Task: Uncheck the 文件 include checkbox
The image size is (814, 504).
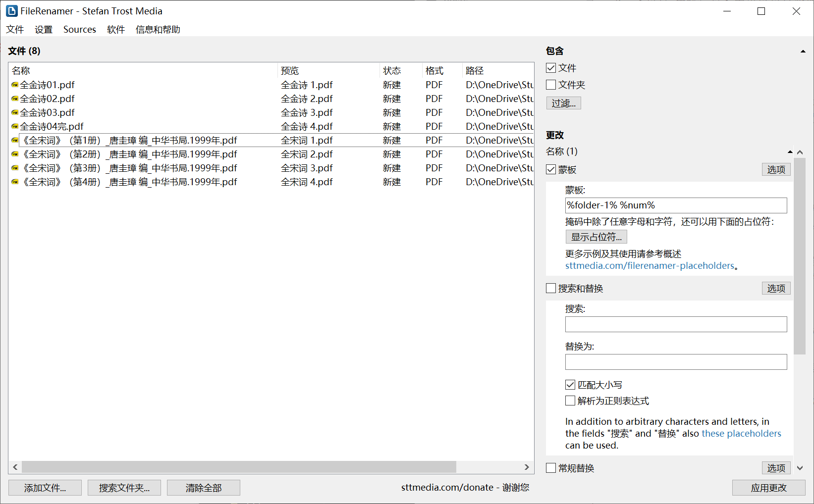Action: (551, 68)
